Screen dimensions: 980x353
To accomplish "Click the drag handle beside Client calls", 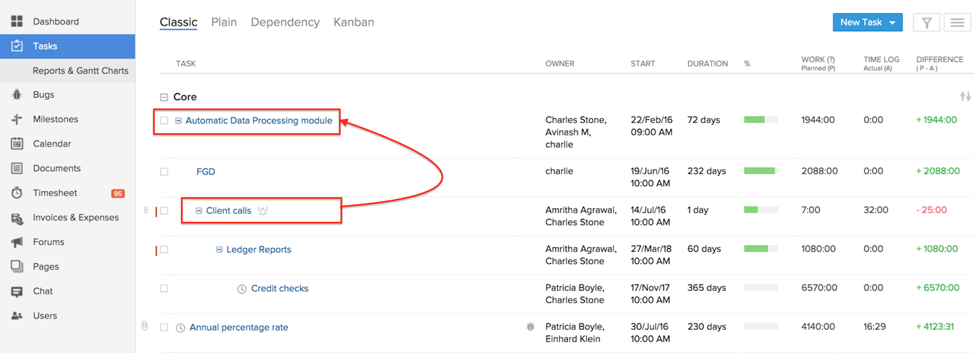I will click(x=146, y=210).
